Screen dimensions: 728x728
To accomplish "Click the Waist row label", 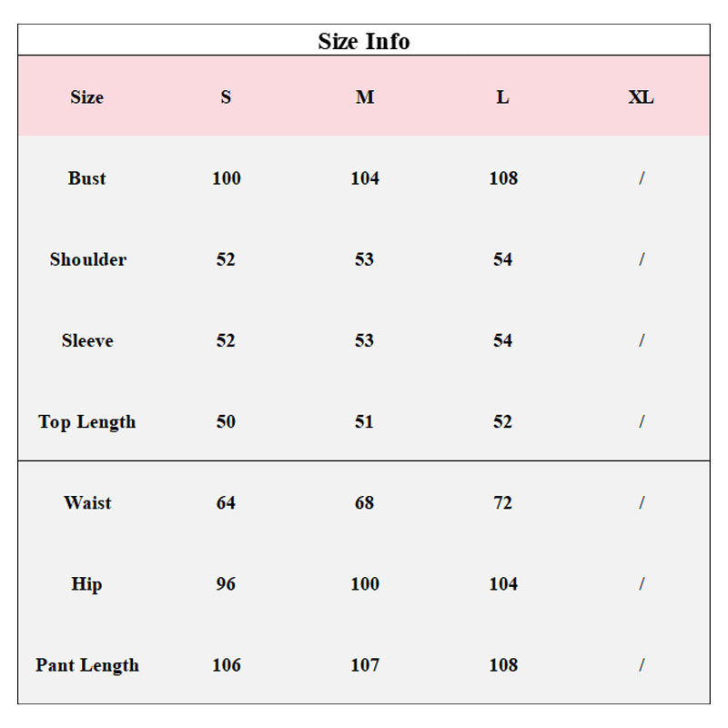I will 87,502.
